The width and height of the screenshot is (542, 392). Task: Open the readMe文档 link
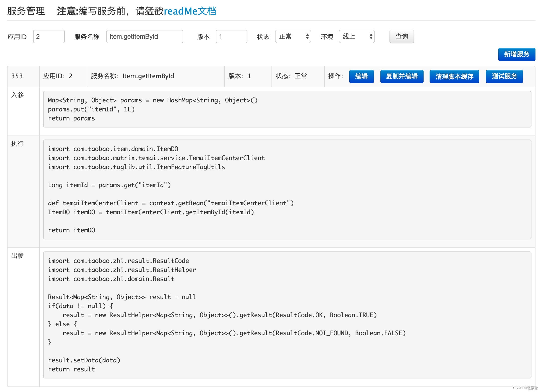tap(190, 11)
